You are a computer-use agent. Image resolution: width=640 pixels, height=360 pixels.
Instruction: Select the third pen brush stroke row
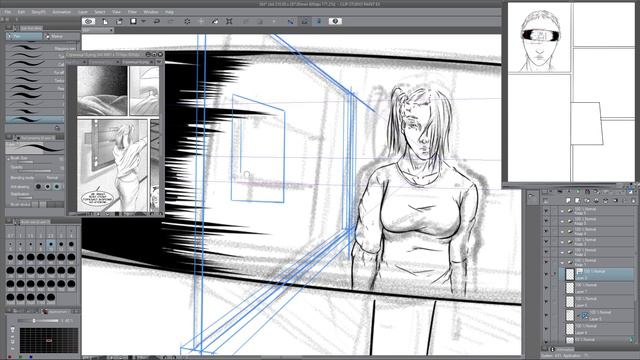coord(36,64)
